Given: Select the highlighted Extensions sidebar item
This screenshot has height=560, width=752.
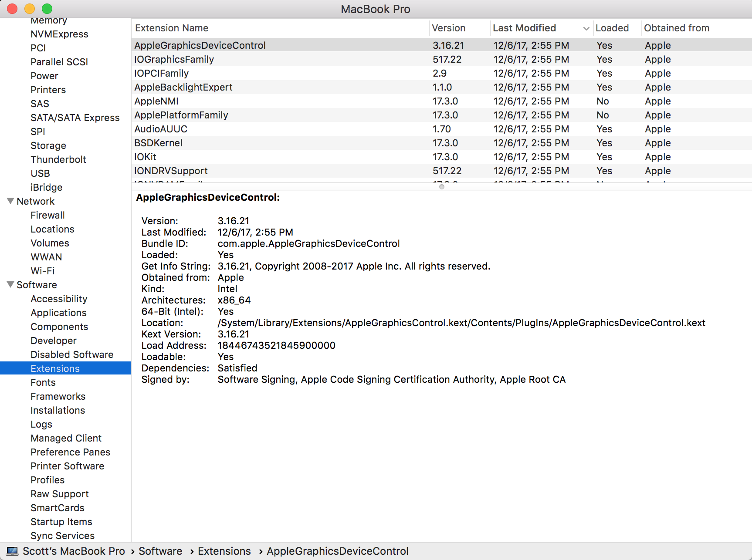Looking at the screenshot, I should [x=65, y=368].
